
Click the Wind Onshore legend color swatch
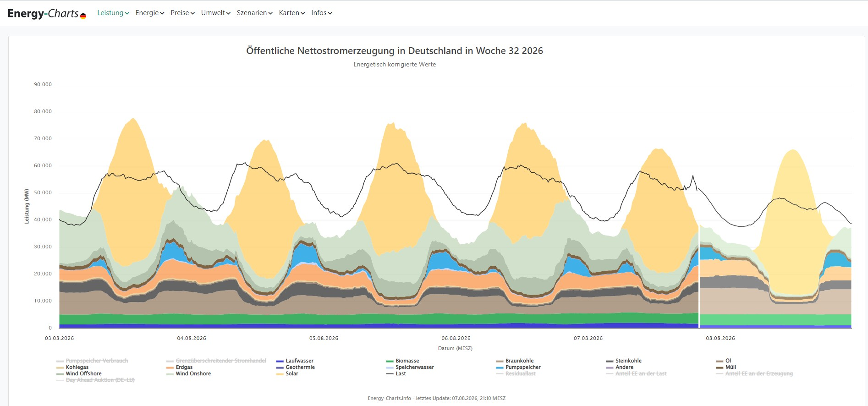[170, 374]
